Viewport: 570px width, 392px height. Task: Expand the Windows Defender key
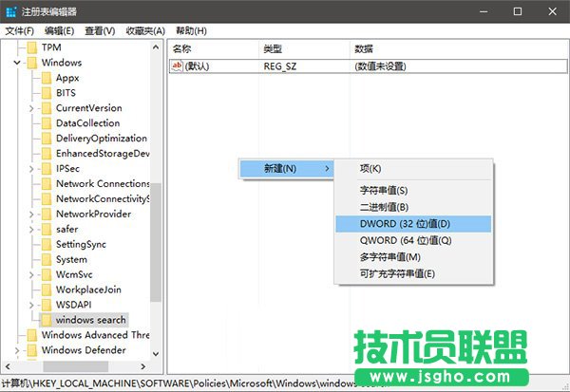coord(17,350)
